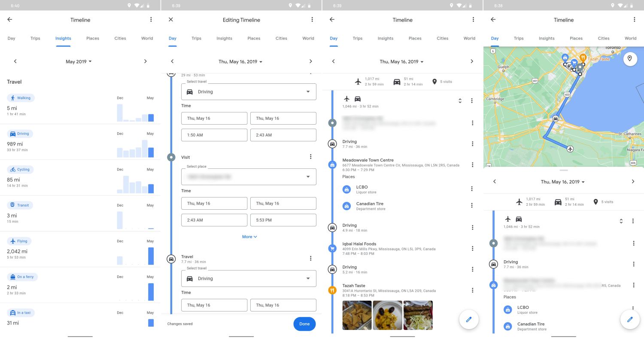Tap the airplane marker on the map
Viewport: 644px width, 339px height.
[x=570, y=149]
